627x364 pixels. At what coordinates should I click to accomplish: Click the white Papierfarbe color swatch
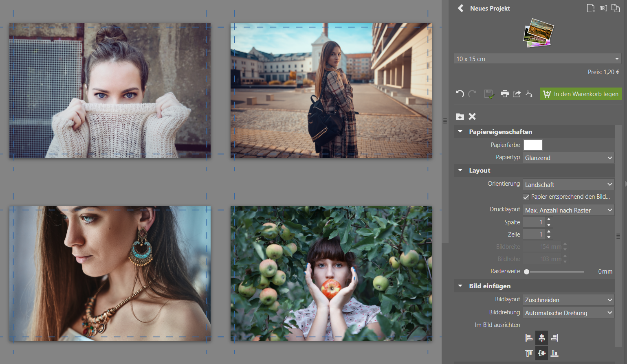[x=533, y=145]
